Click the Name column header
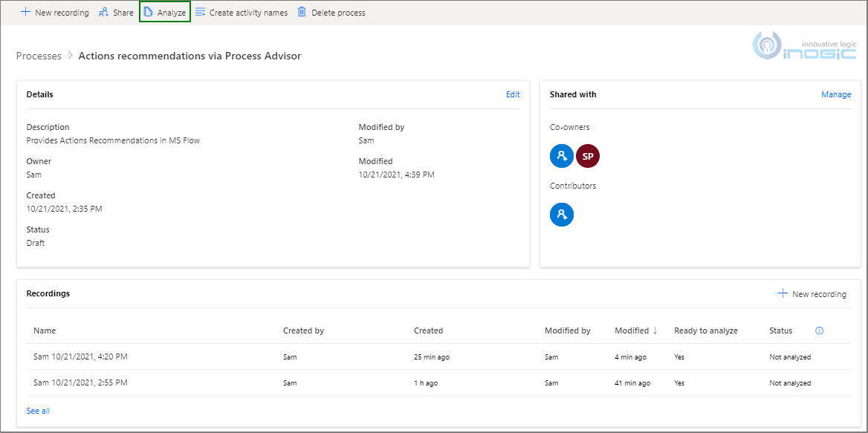Image resolution: width=868 pixels, height=433 pixels. [45, 331]
